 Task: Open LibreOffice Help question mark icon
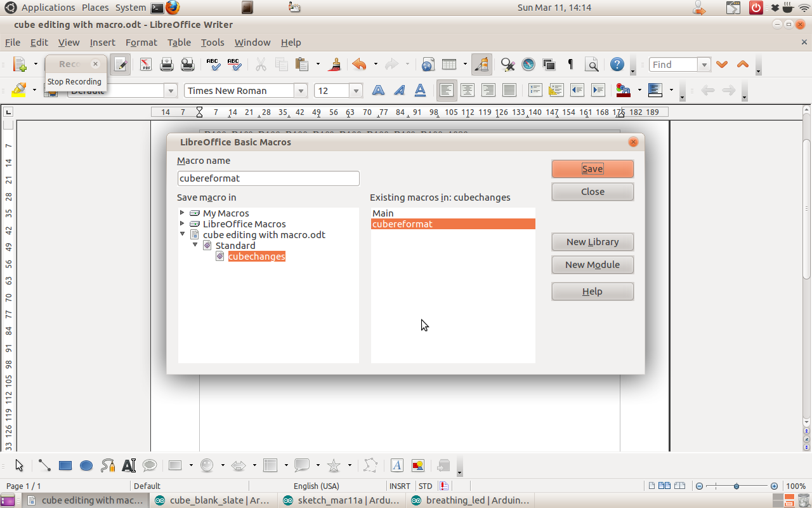point(617,64)
